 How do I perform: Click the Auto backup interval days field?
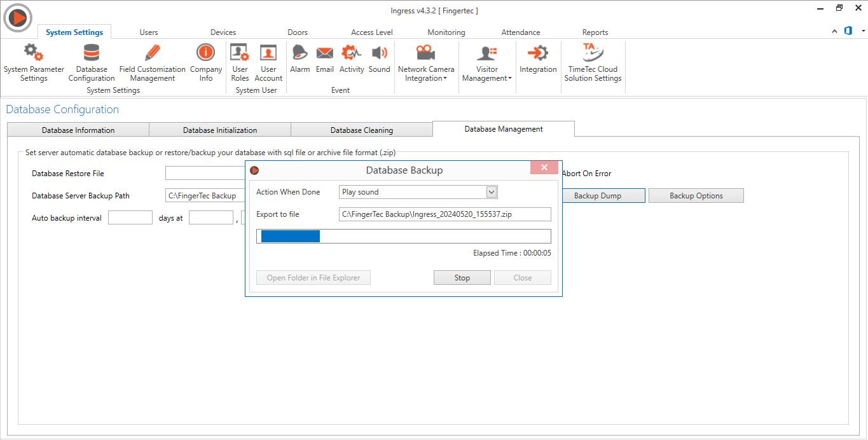pos(130,218)
